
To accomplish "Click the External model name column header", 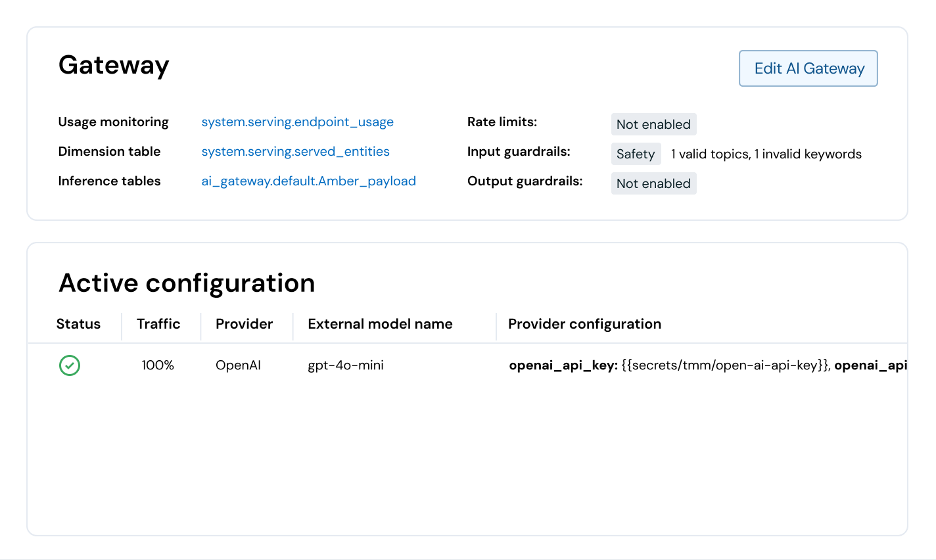I will [x=380, y=324].
